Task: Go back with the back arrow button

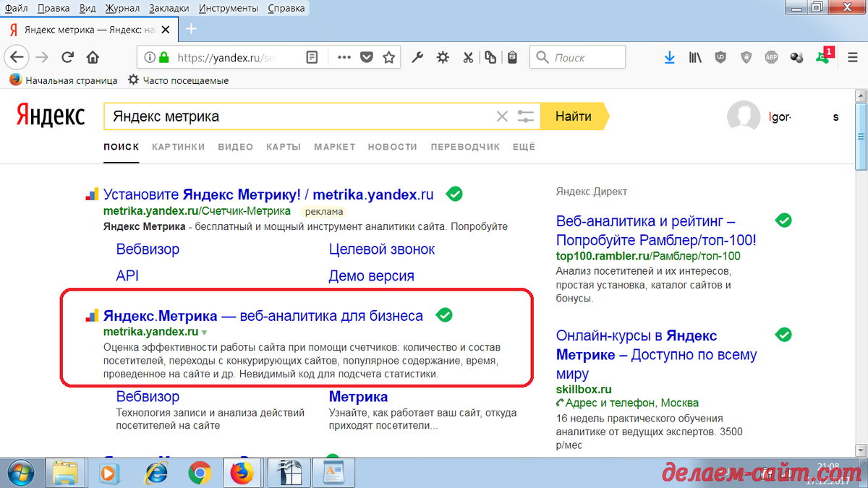Action: tap(17, 57)
